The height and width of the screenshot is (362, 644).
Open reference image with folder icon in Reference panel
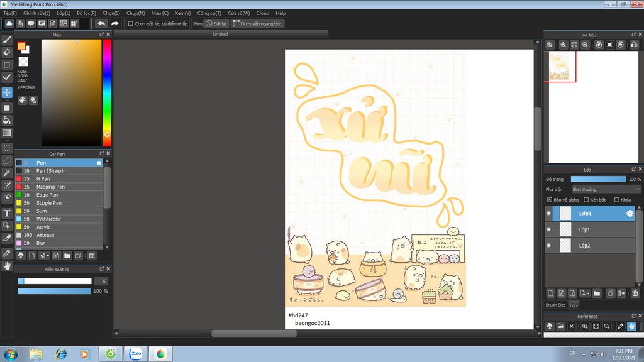click(560, 326)
